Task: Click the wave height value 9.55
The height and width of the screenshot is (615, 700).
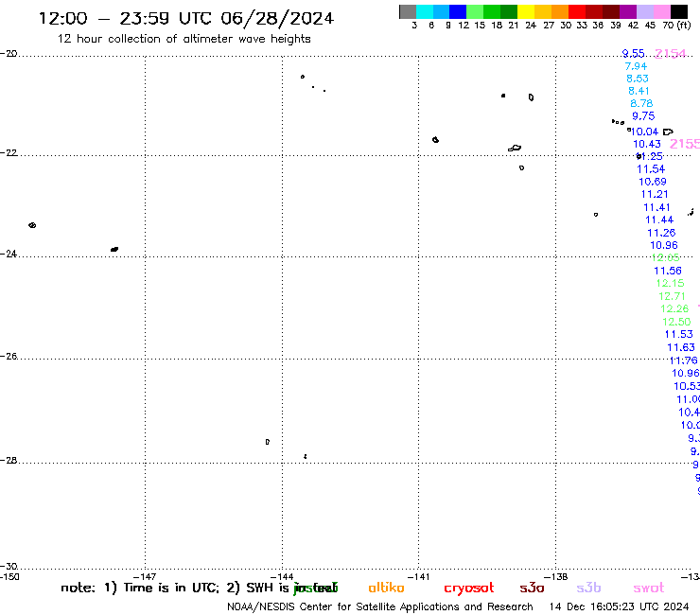Action: tap(633, 54)
